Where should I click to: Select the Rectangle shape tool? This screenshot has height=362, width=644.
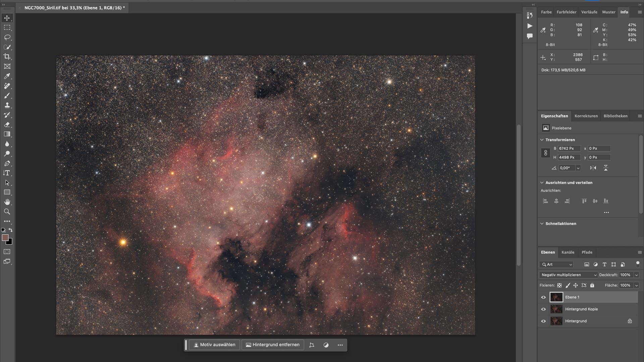(7, 192)
